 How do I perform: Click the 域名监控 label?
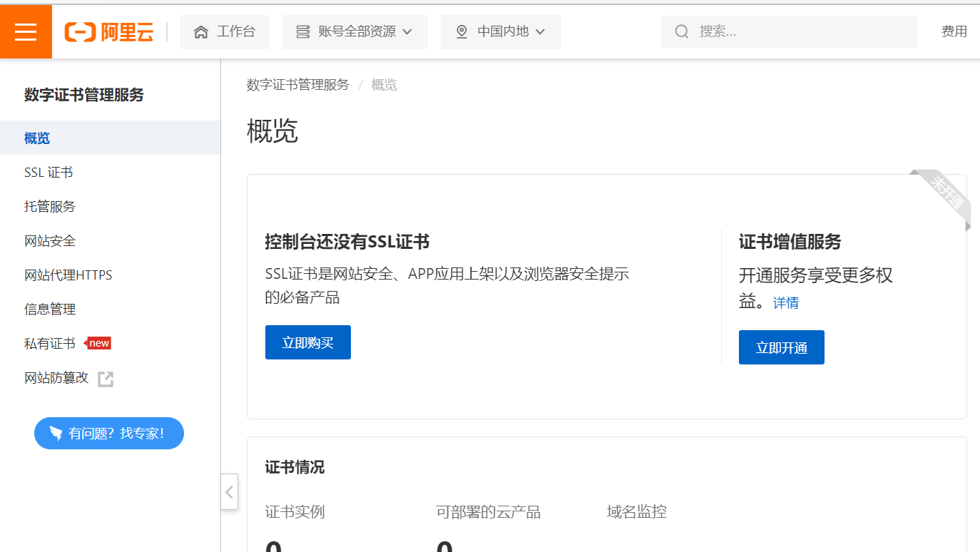637,511
